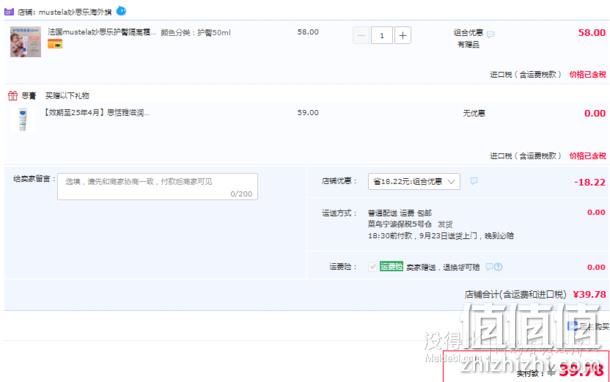Click the message-to-seller text box
The height and width of the screenshot is (382, 610).
[157, 187]
